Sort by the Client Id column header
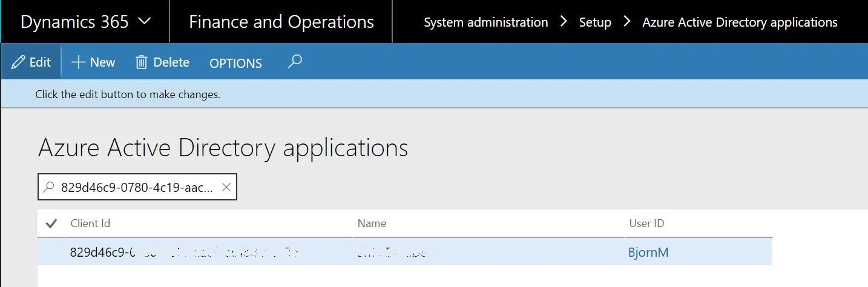 tap(90, 223)
